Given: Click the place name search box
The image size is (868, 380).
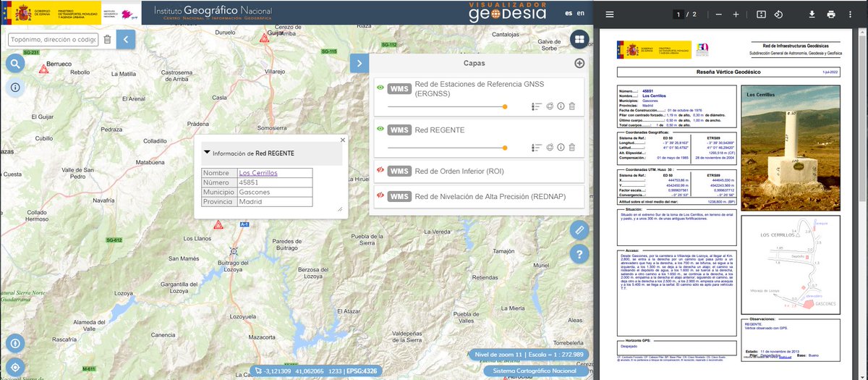Looking at the screenshot, I should pos(53,39).
